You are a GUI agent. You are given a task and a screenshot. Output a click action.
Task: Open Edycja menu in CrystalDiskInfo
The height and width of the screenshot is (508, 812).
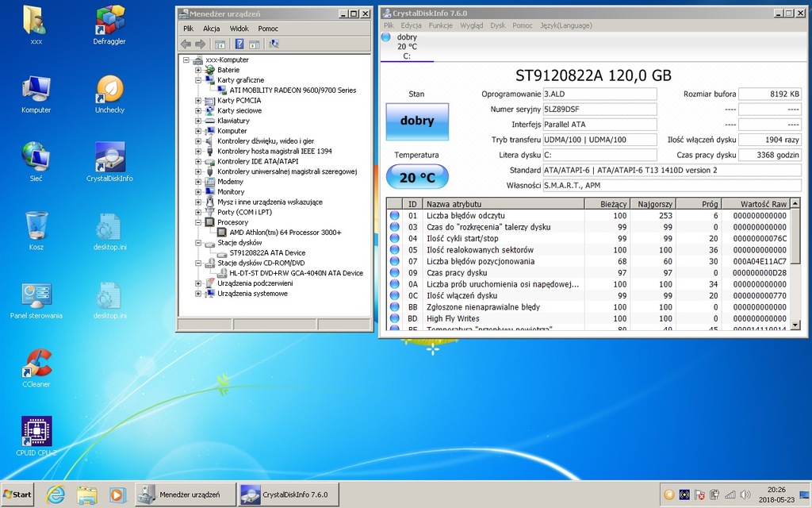point(412,25)
